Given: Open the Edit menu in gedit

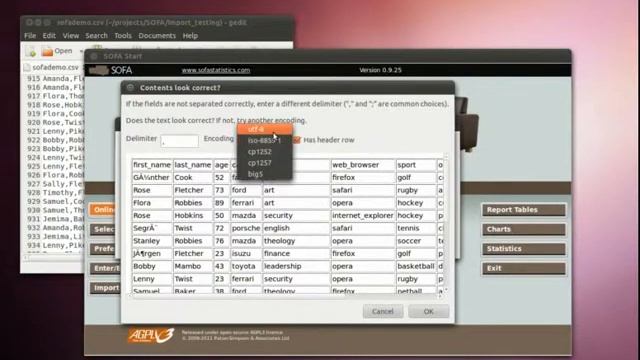Looking at the screenshot, I should (x=49, y=36).
